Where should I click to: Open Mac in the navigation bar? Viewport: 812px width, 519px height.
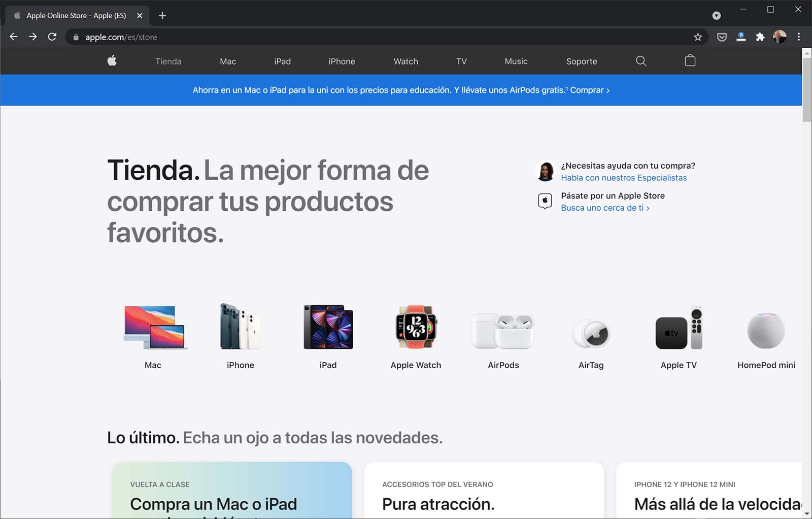click(228, 61)
